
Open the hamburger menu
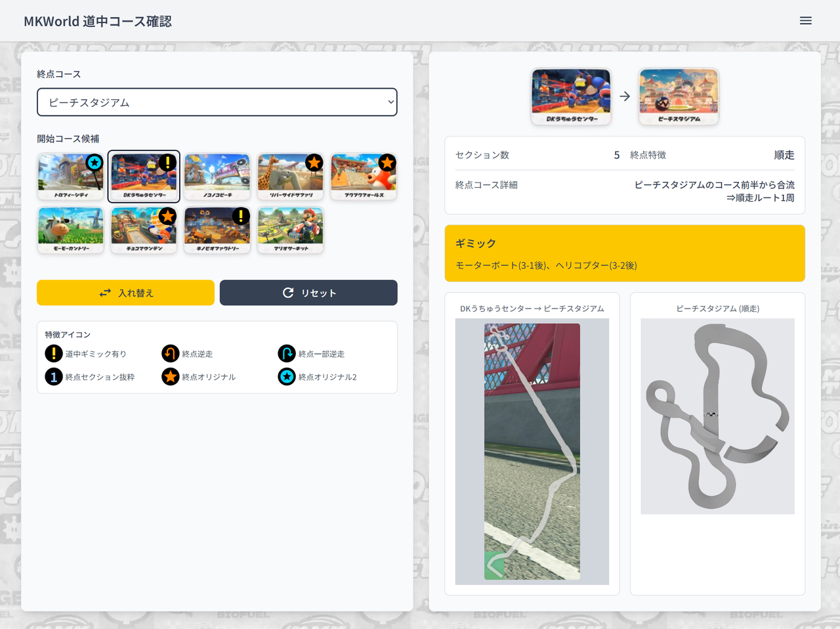806,20
